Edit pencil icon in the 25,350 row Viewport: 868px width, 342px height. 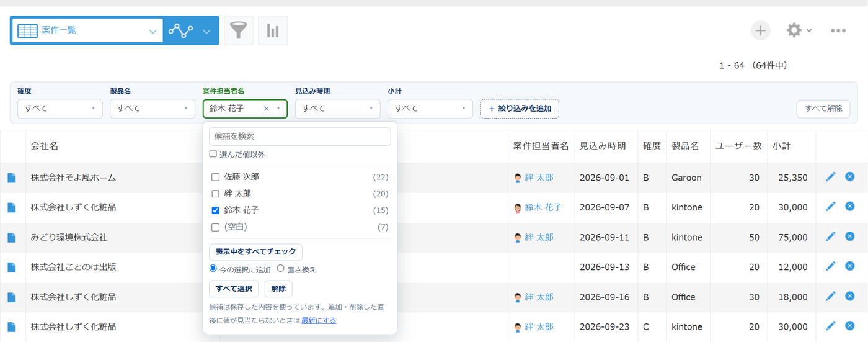pos(831,177)
